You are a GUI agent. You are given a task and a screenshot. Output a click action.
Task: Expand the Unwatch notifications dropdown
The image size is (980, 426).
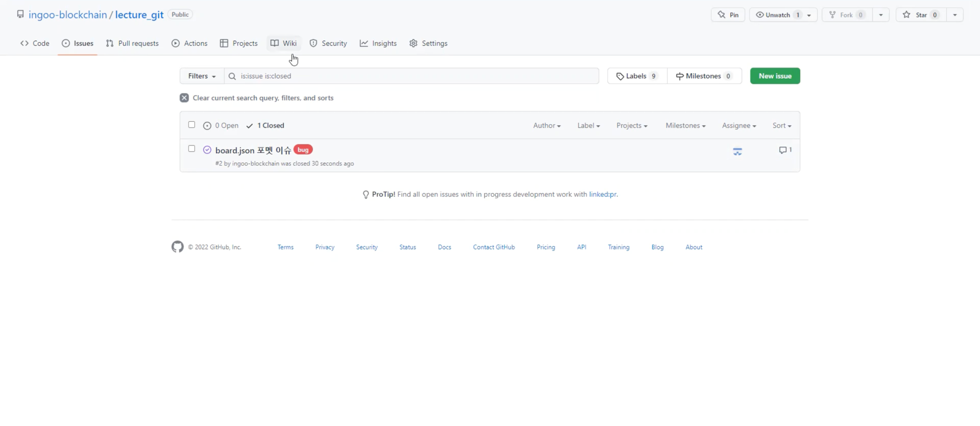tap(809, 15)
